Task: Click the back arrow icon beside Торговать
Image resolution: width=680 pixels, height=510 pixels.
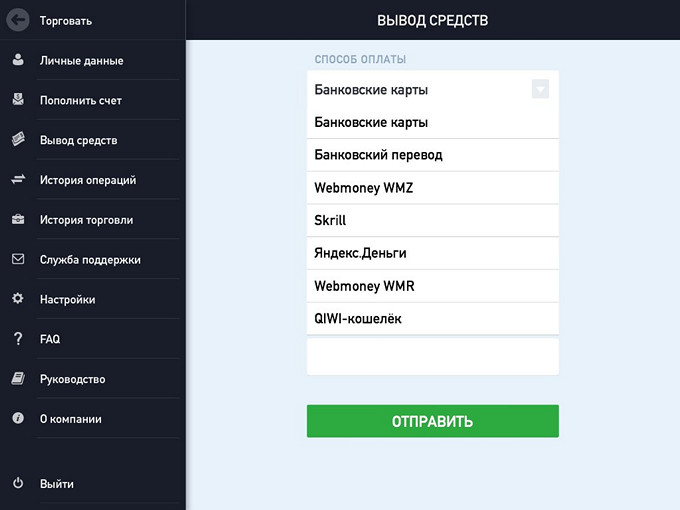Action: [18, 20]
